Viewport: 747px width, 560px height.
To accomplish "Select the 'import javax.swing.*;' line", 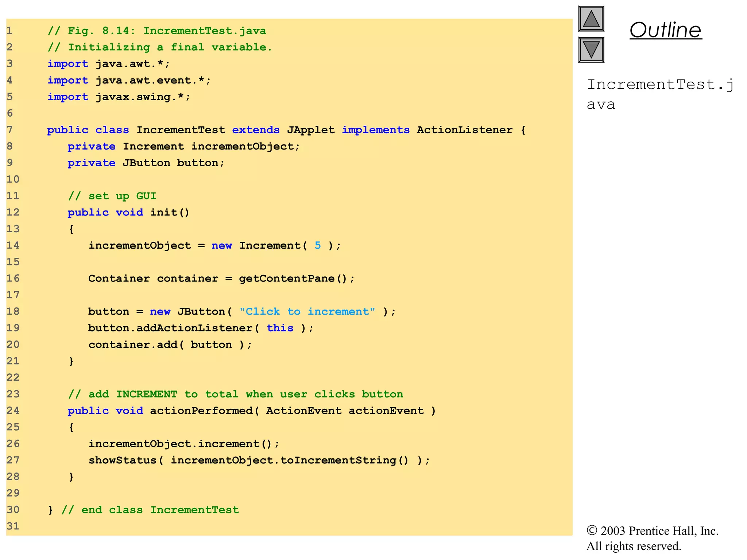I will coord(119,97).
